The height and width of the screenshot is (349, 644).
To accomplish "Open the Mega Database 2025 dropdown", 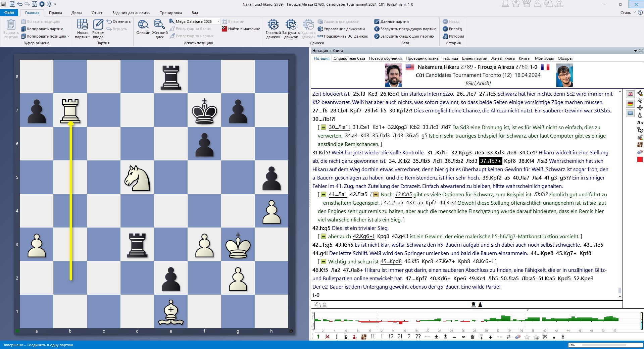I will click(x=218, y=21).
